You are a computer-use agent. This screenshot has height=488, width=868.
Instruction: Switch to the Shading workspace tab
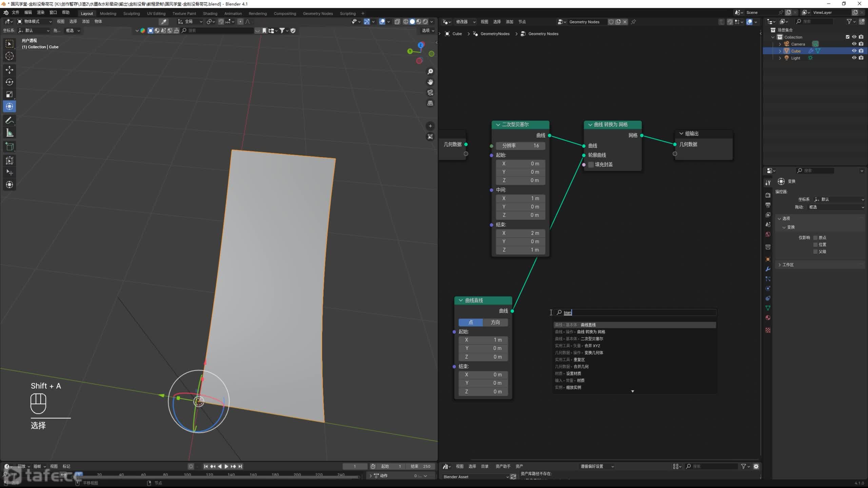click(x=210, y=14)
